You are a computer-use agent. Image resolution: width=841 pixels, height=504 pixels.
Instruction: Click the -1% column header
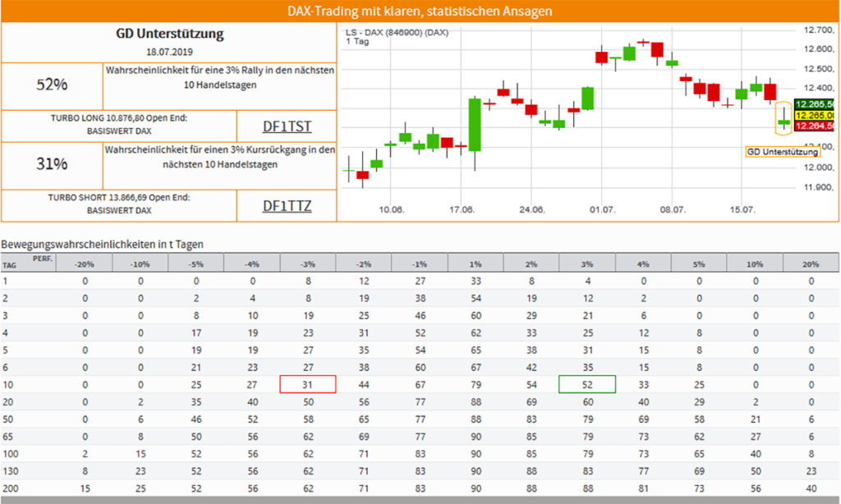pos(420,263)
